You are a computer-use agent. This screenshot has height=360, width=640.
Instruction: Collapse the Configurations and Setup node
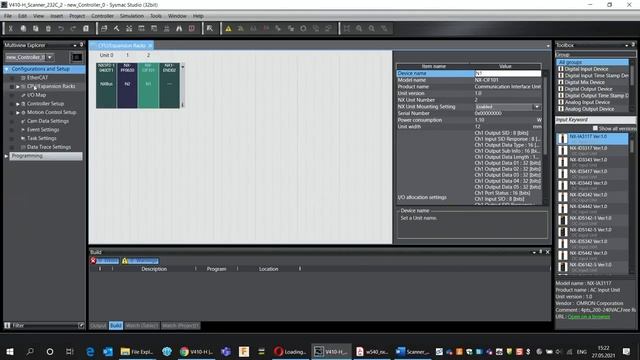pos(7,69)
